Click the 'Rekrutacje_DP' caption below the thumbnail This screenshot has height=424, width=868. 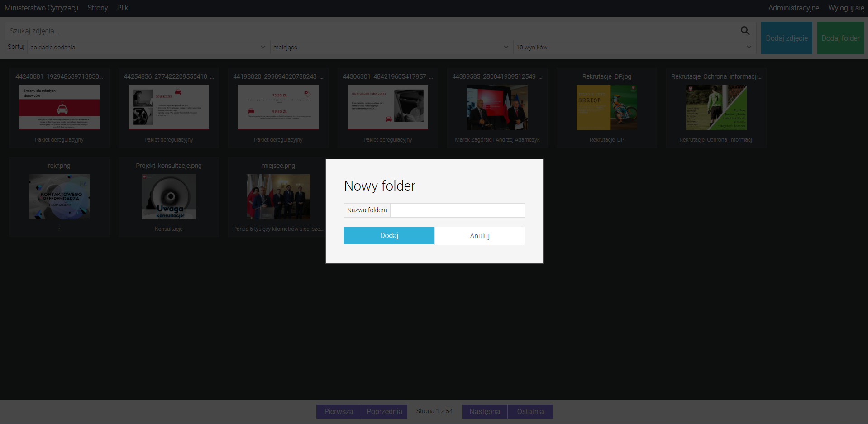pos(607,140)
